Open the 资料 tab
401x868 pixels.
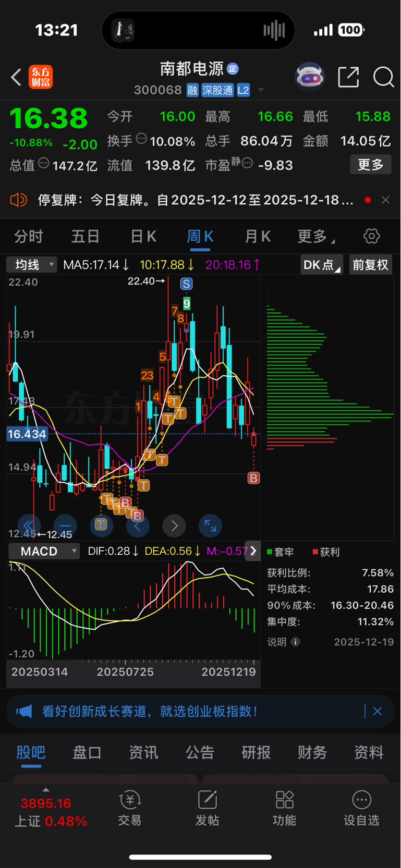(x=369, y=752)
